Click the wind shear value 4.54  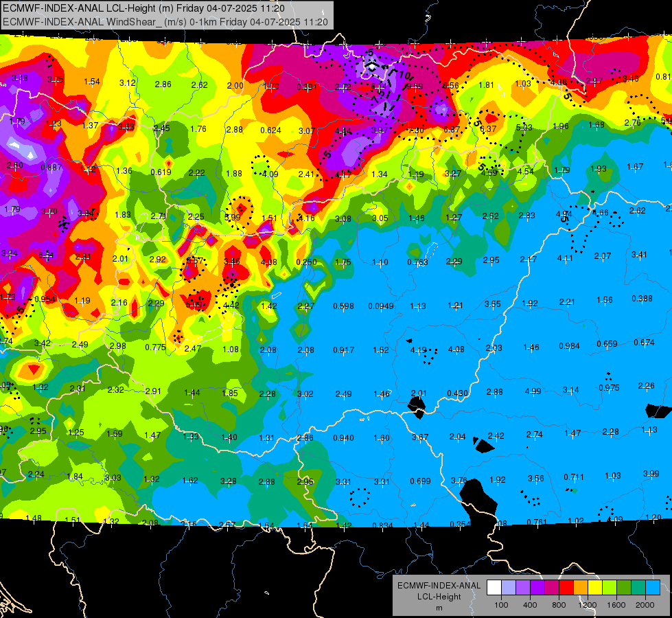[x=525, y=172]
